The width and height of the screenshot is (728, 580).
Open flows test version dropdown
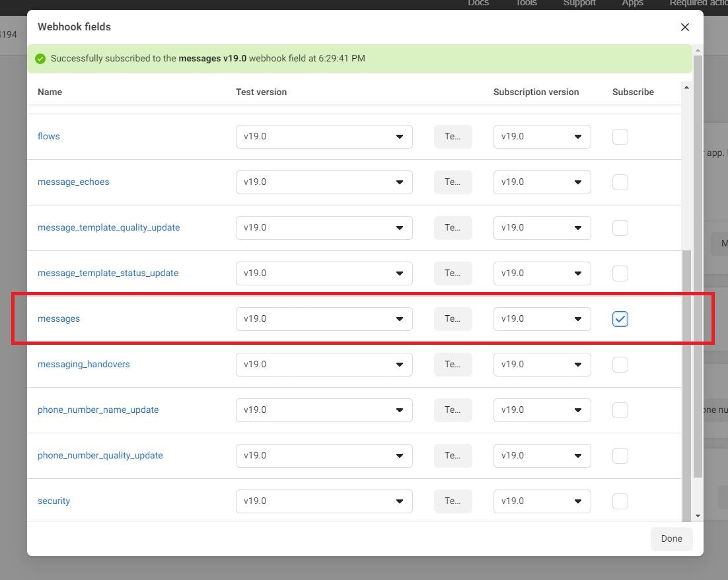[324, 137]
